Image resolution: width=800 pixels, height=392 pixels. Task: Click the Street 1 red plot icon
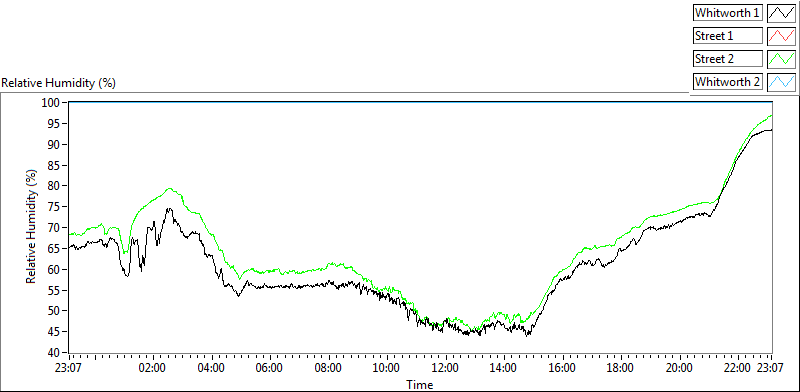point(781,36)
